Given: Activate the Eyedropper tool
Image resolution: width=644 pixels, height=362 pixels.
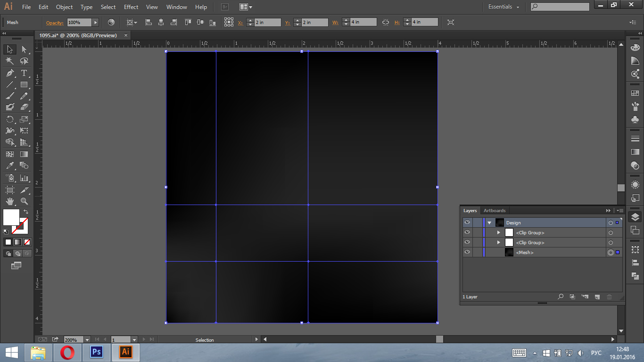Looking at the screenshot, I should click(9, 165).
